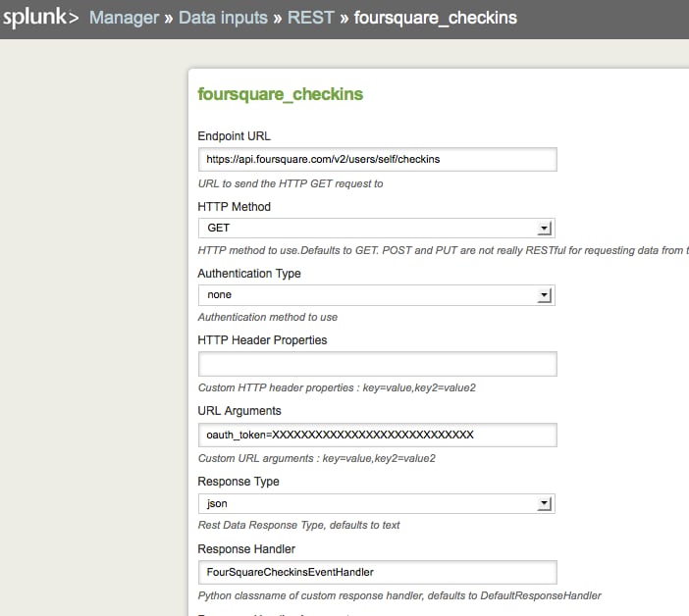Click the HTTP Header Properties label
689x616 pixels.
pyautogui.click(x=262, y=340)
